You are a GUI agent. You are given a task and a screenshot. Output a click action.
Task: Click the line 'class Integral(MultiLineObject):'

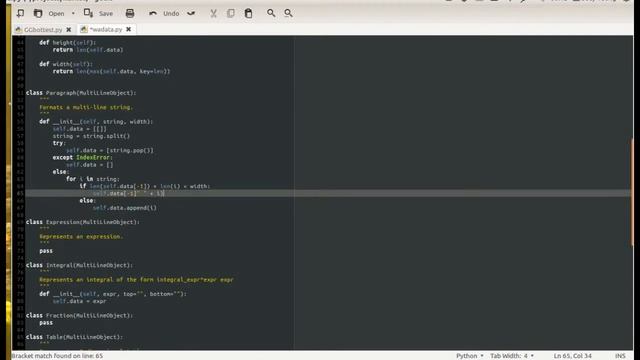(79, 265)
